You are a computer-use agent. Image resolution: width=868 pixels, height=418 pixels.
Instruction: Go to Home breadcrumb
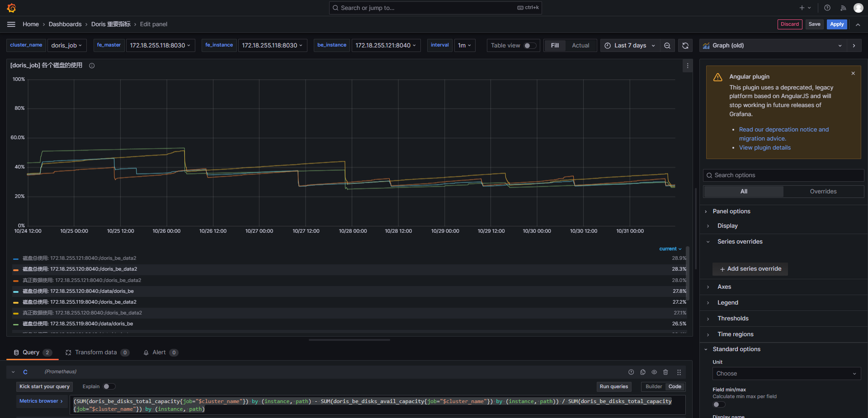[31, 24]
